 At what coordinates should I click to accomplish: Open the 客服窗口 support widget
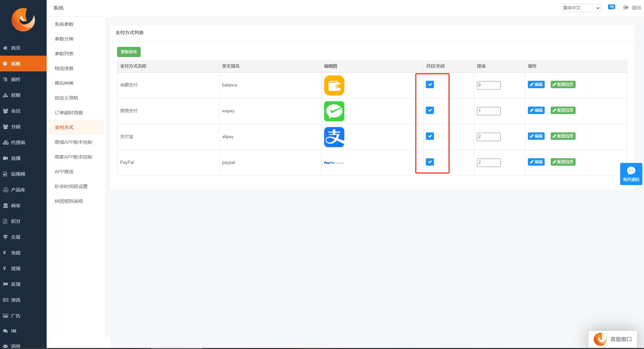pos(612,339)
